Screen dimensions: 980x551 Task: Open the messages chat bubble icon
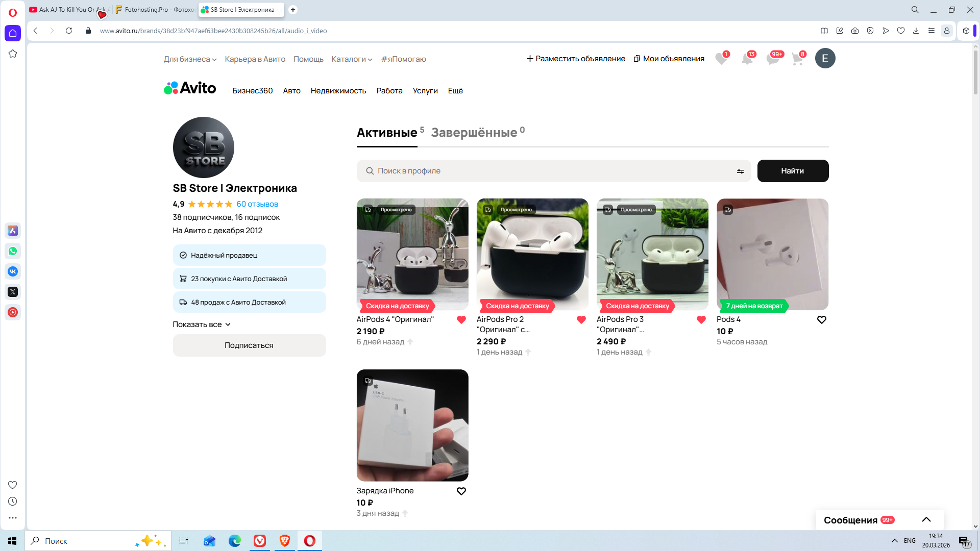pyautogui.click(x=772, y=59)
